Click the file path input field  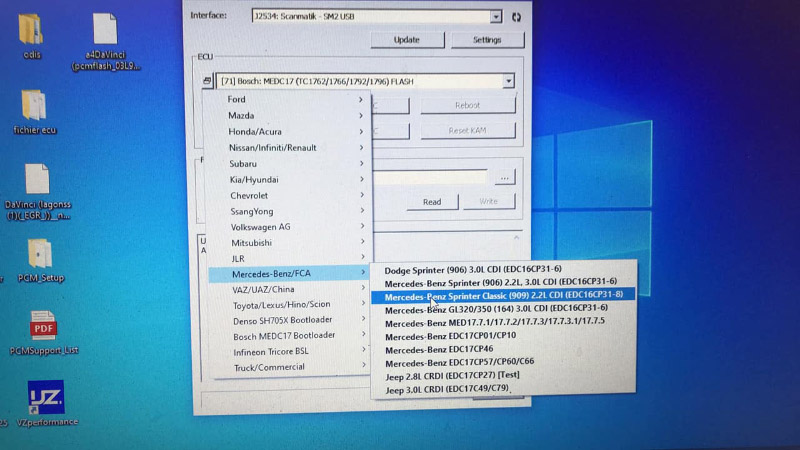click(430, 178)
